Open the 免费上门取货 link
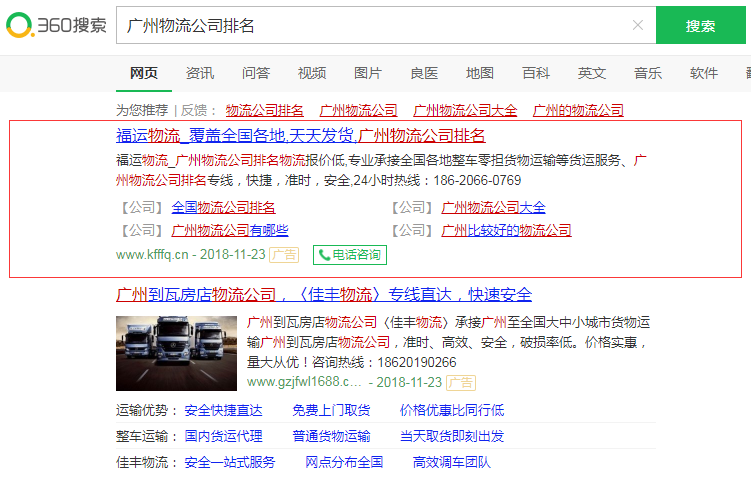 331,411
